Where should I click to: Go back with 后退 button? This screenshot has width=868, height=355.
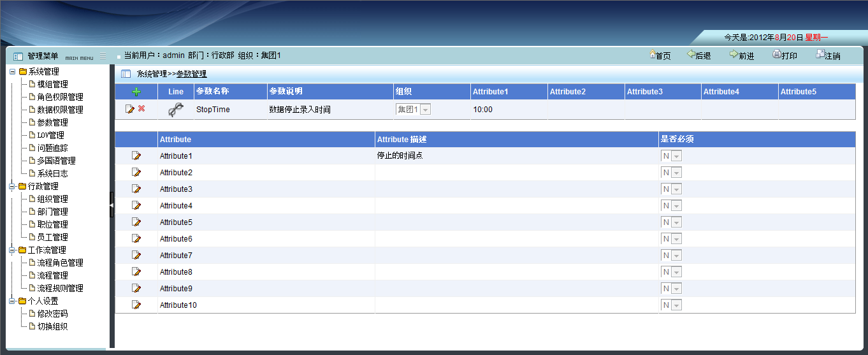click(699, 55)
